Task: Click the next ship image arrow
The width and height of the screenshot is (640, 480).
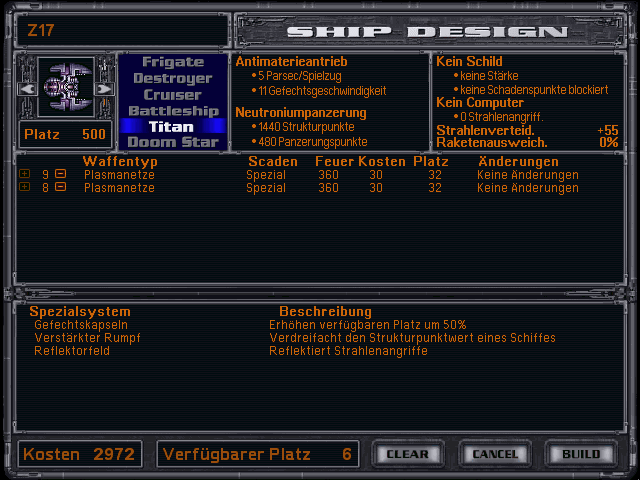Action: point(103,88)
